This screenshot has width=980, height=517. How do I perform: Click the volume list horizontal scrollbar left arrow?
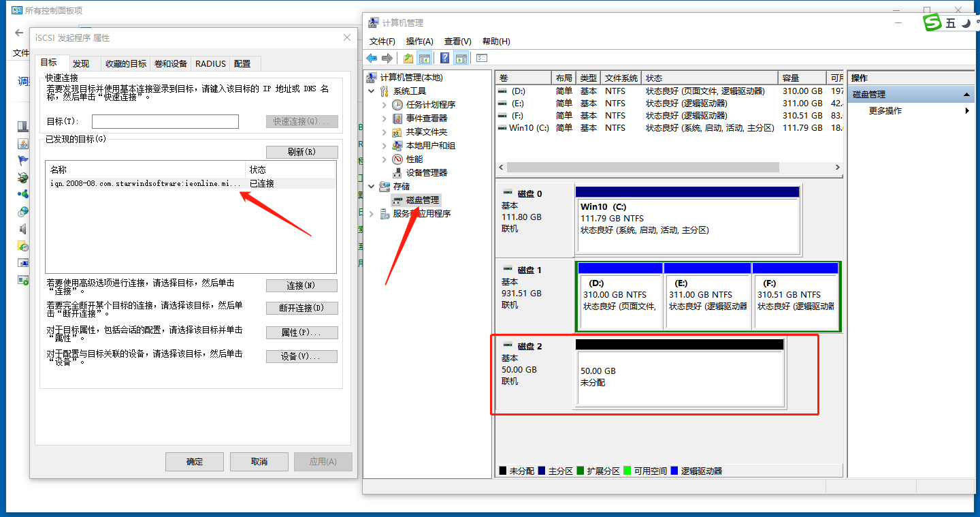tap(502, 167)
